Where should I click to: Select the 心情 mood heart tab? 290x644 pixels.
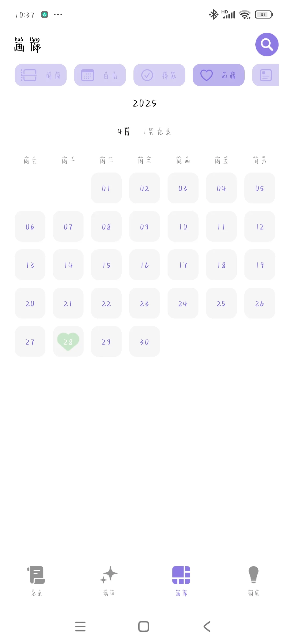(x=219, y=75)
